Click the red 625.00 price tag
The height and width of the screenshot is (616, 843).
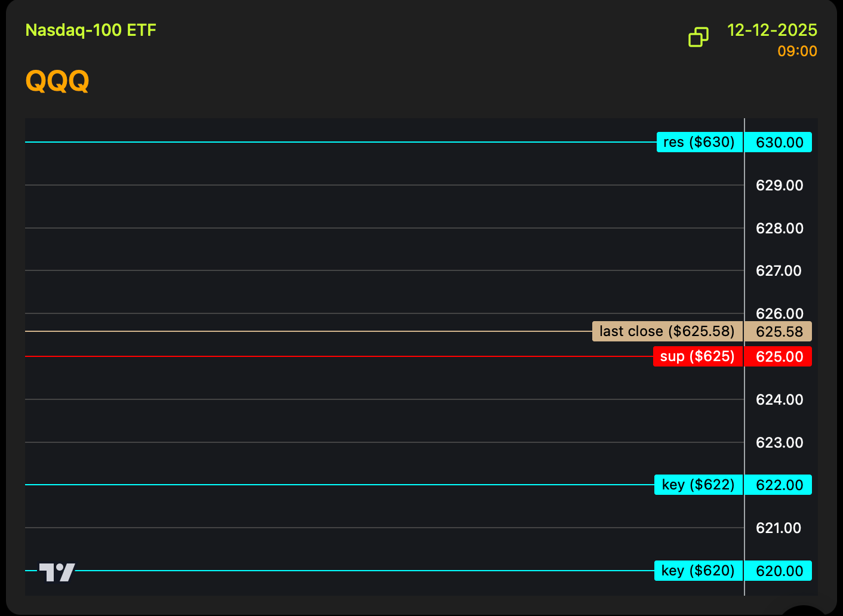(x=779, y=357)
